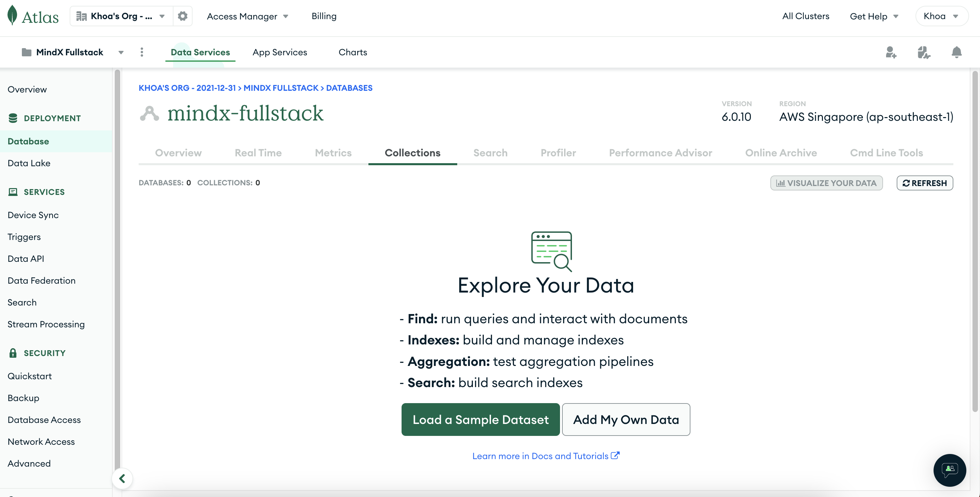Open project options three-dot menu
980x497 pixels.
pos(142,52)
